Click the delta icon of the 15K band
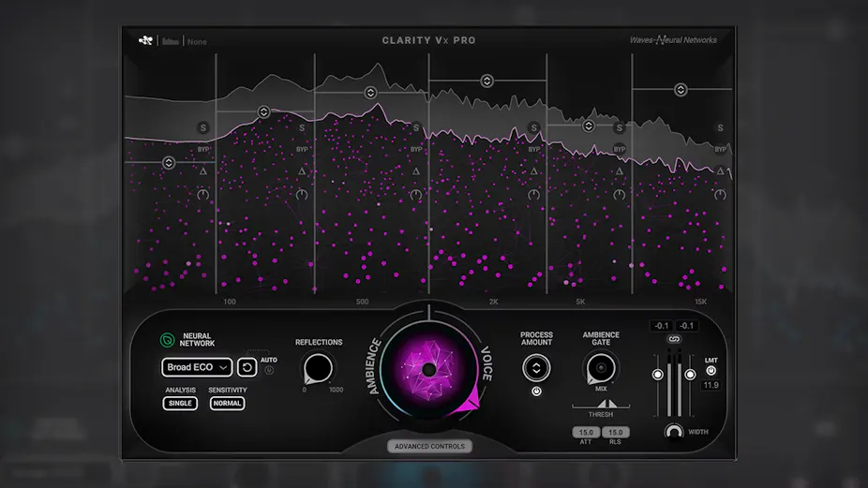Image resolution: width=868 pixels, height=488 pixels. (720, 171)
